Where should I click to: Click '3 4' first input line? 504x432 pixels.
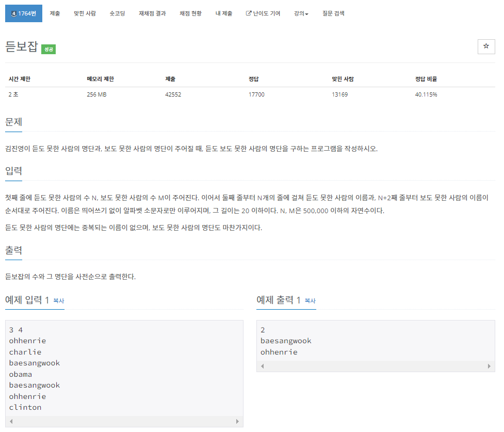click(x=16, y=330)
